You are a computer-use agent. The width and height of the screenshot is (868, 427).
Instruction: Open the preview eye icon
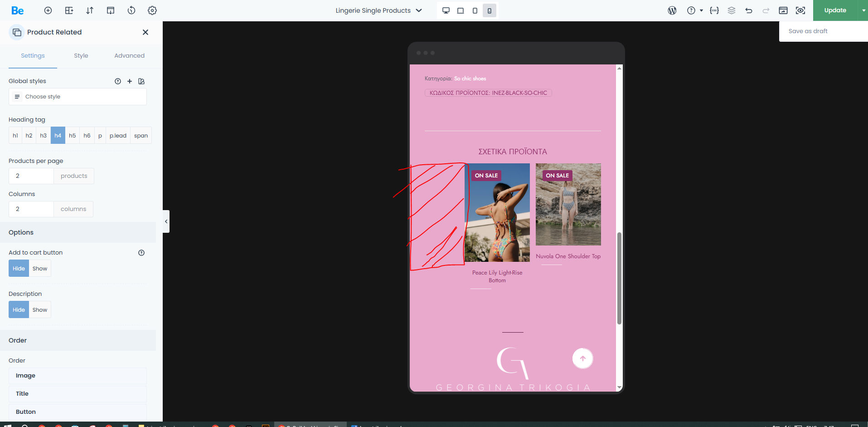coord(800,10)
